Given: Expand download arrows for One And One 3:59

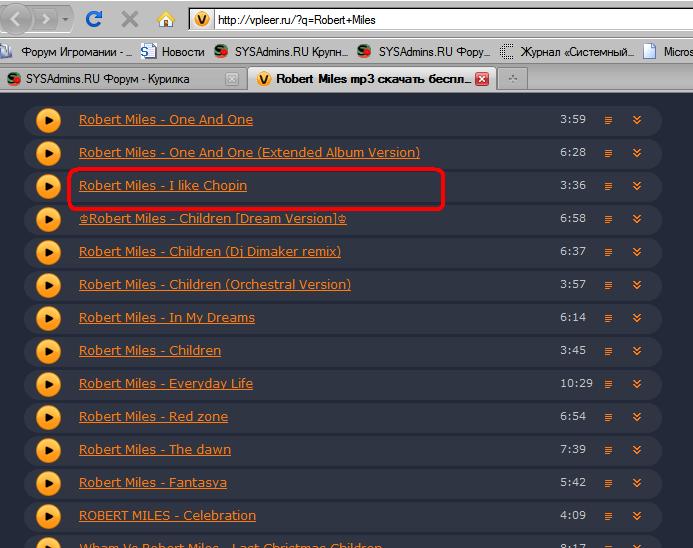Looking at the screenshot, I should (x=637, y=120).
